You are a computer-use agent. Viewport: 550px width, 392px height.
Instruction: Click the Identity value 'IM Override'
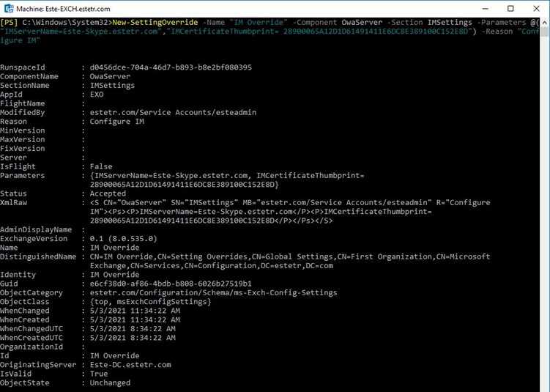coord(115,275)
